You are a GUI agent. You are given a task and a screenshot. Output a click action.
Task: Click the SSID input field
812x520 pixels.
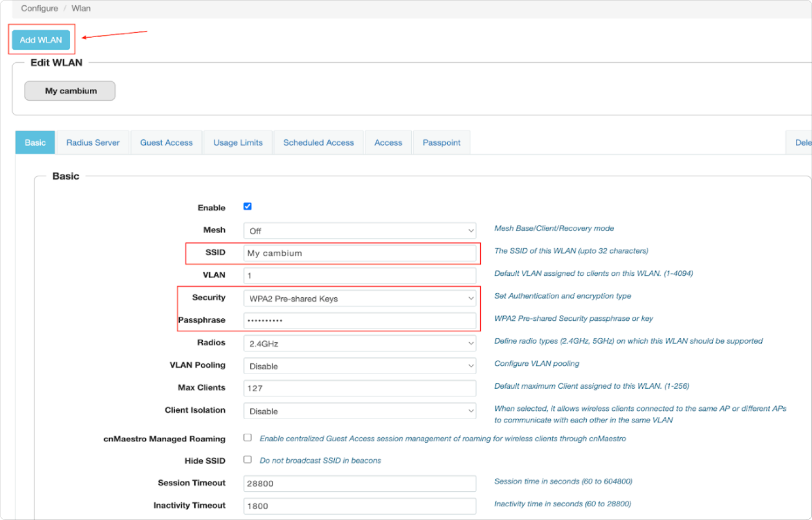pyautogui.click(x=359, y=253)
